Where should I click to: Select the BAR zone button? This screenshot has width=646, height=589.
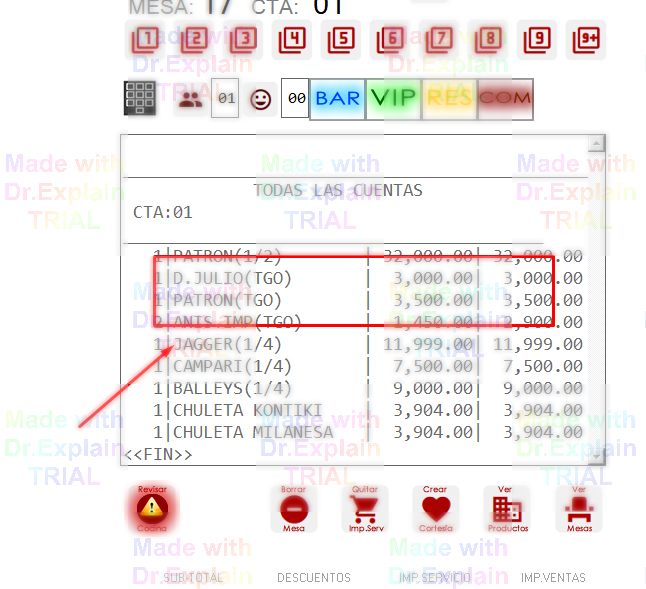tap(338, 99)
